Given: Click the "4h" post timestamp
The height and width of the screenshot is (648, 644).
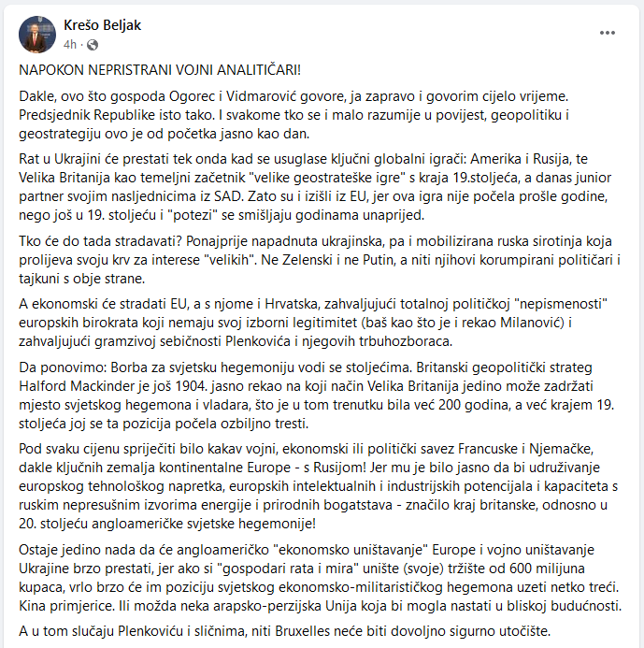Looking at the screenshot, I should click(71, 44).
